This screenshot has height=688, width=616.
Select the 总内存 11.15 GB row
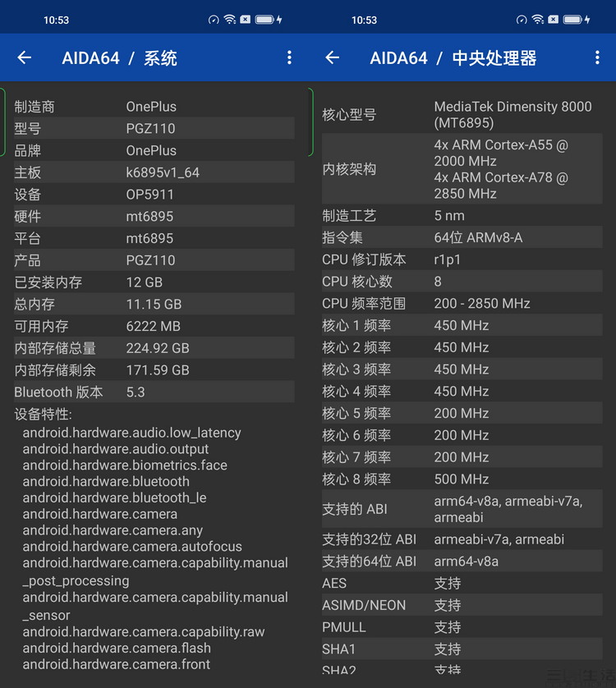(x=154, y=304)
